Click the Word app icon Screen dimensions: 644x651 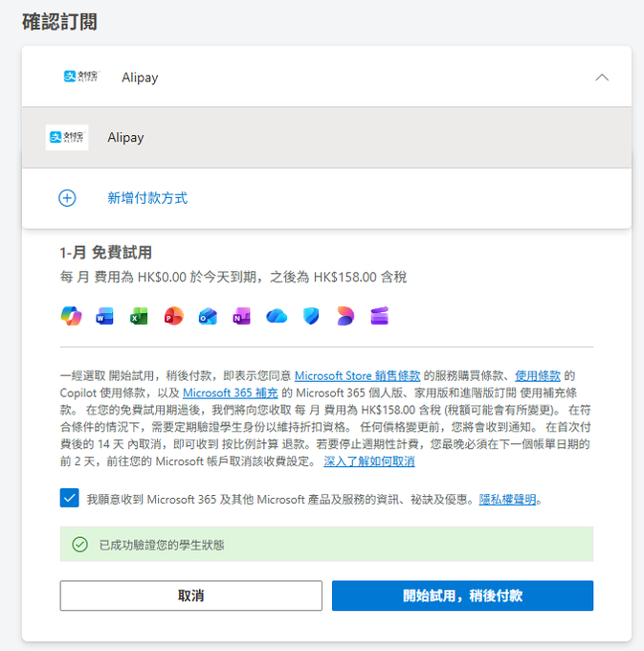105,316
